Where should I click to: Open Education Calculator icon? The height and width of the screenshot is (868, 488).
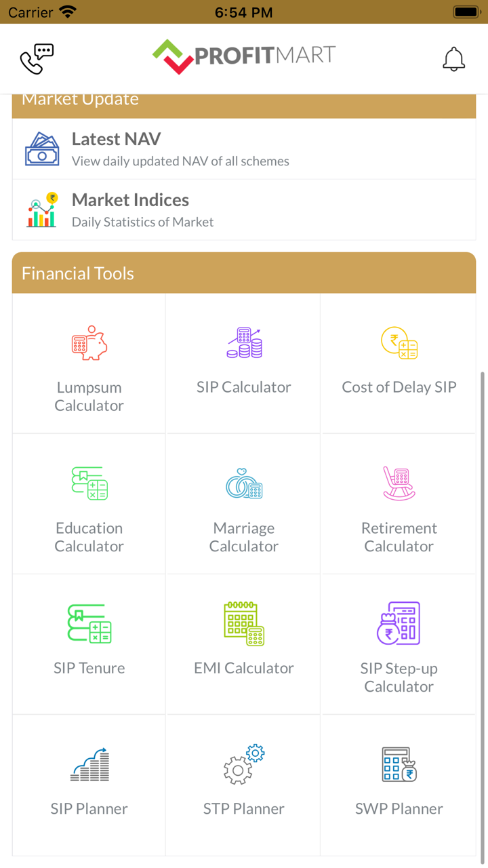pos(89,484)
